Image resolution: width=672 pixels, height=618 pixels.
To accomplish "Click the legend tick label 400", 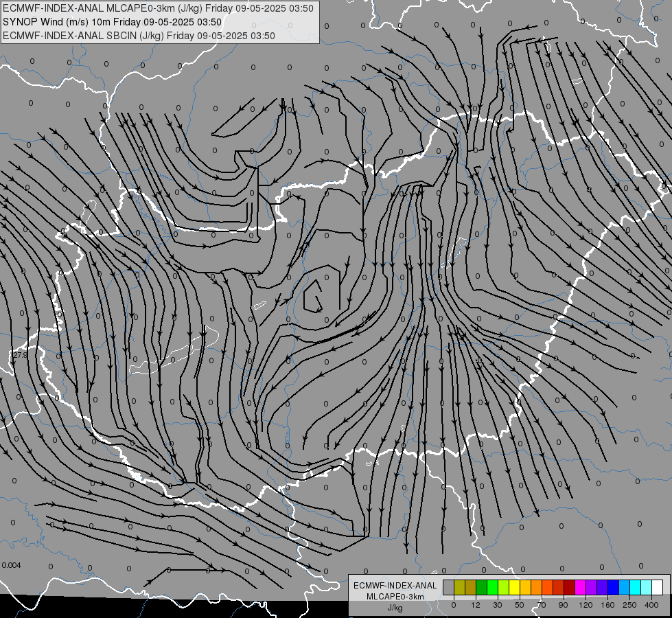I will tap(651, 605).
